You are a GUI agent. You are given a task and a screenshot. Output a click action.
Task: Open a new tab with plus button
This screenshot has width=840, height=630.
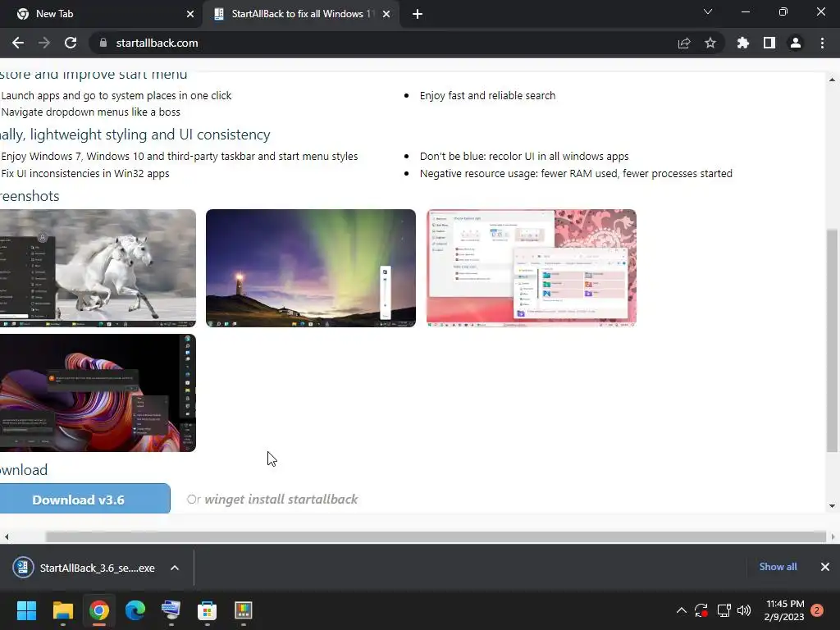[x=418, y=14]
